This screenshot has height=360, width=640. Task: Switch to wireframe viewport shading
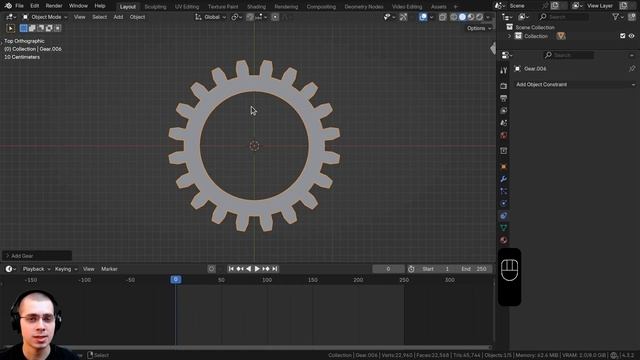[x=453, y=17]
